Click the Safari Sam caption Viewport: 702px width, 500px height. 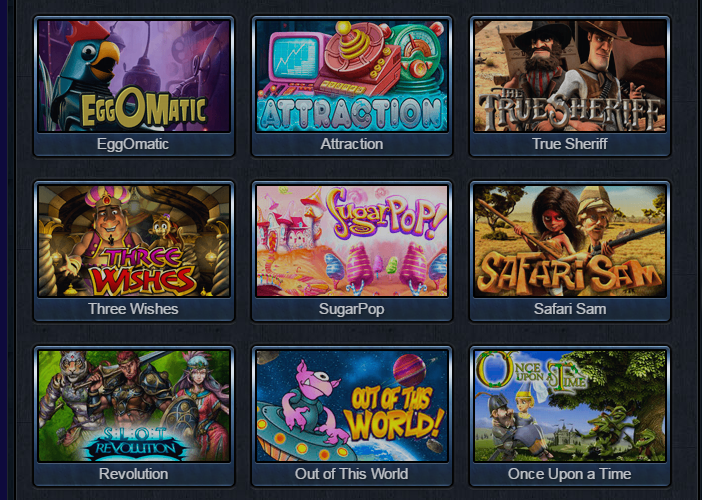(570, 309)
